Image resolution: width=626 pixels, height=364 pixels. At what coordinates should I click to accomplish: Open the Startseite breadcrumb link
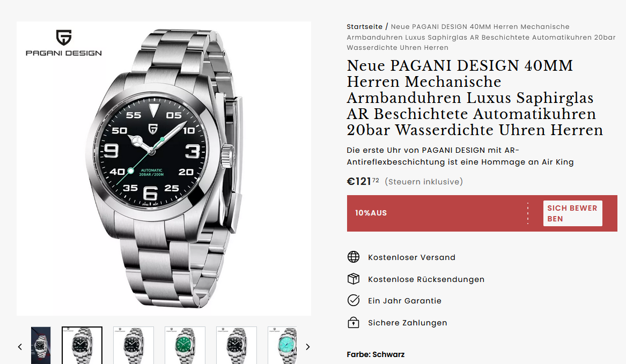click(365, 27)
